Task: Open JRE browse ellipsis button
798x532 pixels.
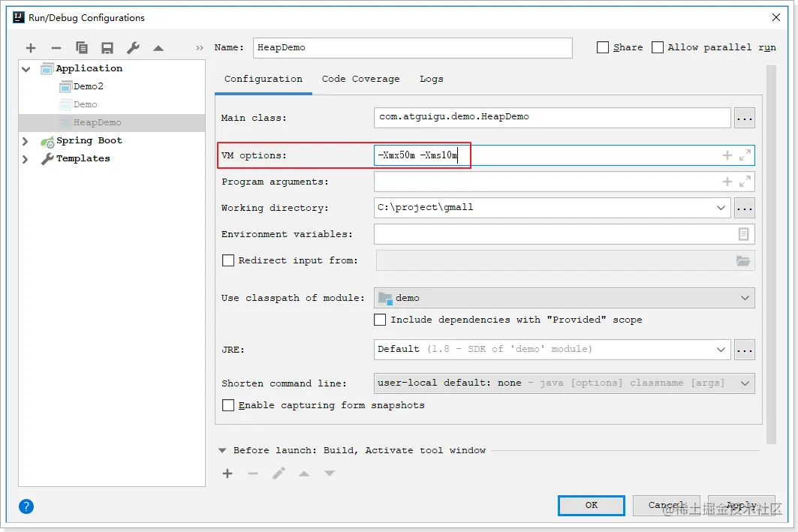Action: coord(745,350)
